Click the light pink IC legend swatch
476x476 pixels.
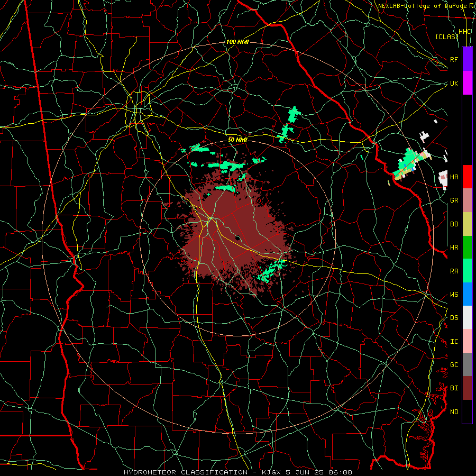[467, 341]
